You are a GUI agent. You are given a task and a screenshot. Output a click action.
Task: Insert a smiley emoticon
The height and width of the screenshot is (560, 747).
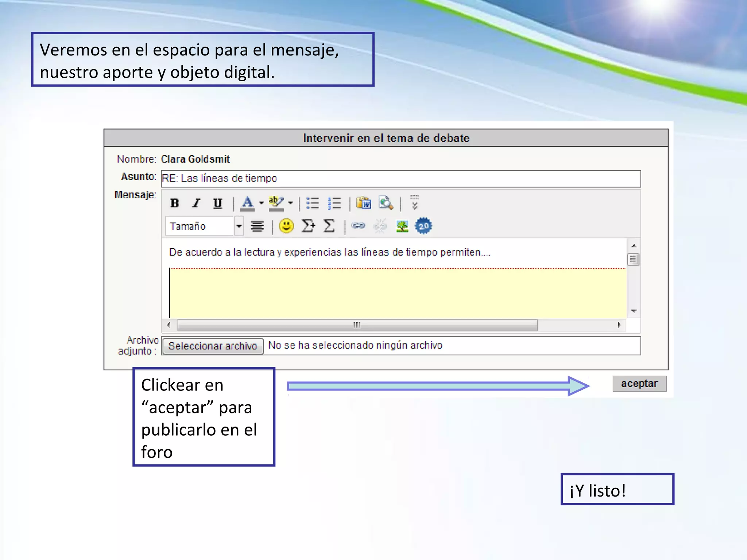tap(286, 226)
